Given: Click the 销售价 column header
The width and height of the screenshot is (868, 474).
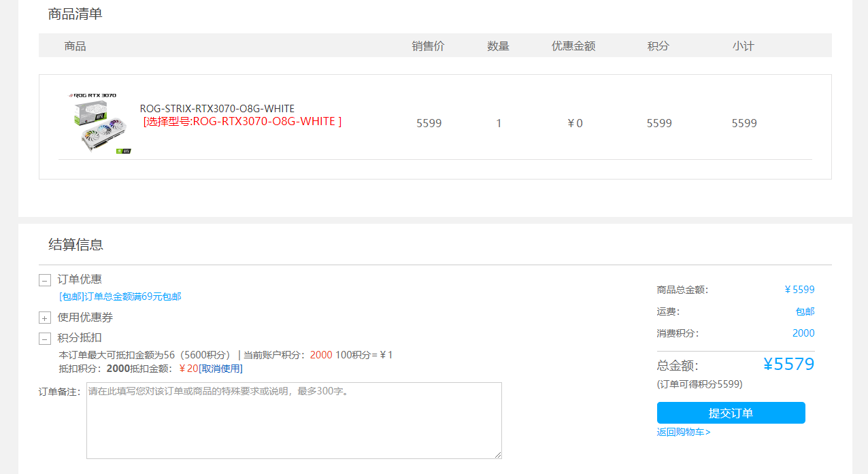Looking at the screenshot, I should tap(428, 46).
